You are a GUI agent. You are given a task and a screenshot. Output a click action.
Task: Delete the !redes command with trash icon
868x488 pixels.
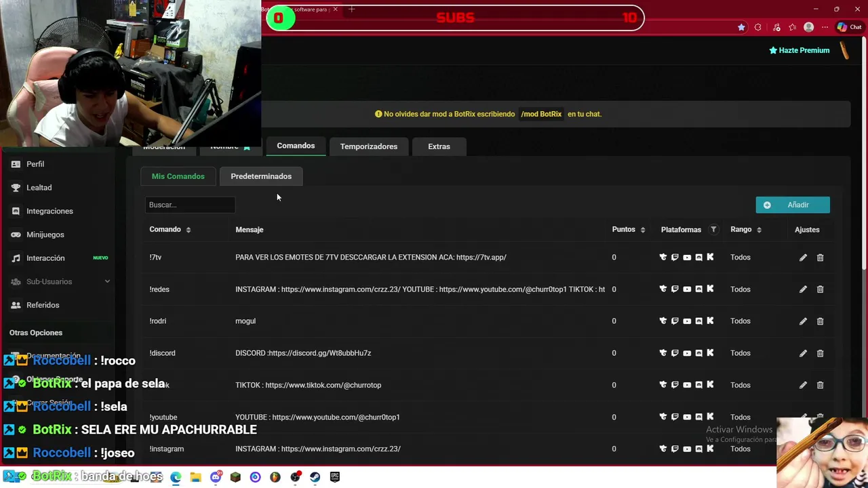click(820, 289)
